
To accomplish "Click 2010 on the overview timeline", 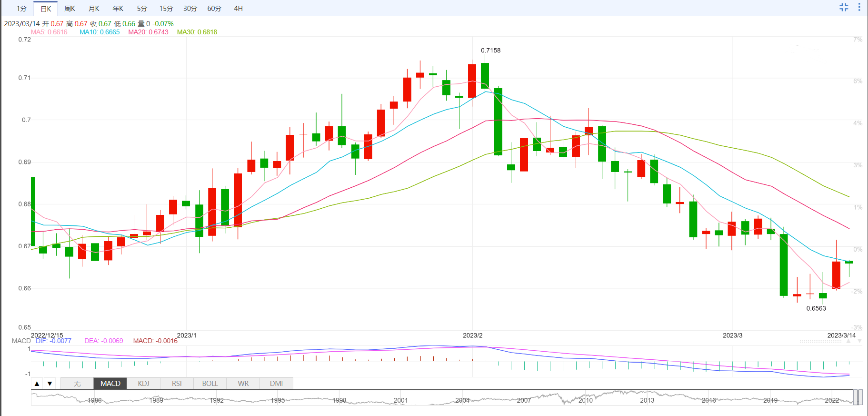I will pos(585,400).
